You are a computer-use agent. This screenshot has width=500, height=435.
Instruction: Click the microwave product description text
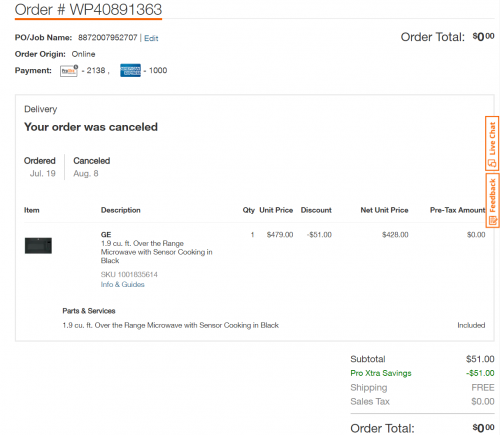pyautogui.click(x=157, y=252)
